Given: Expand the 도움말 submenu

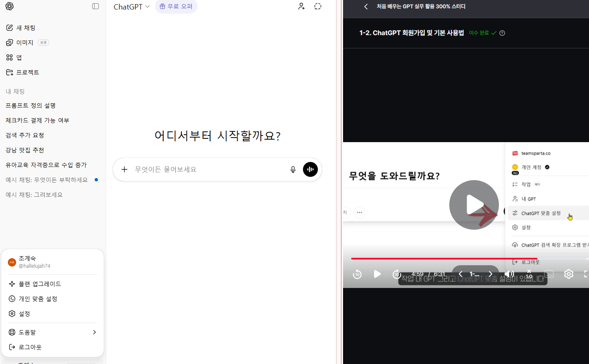Looking at the screenshot, I should (52, 332).
